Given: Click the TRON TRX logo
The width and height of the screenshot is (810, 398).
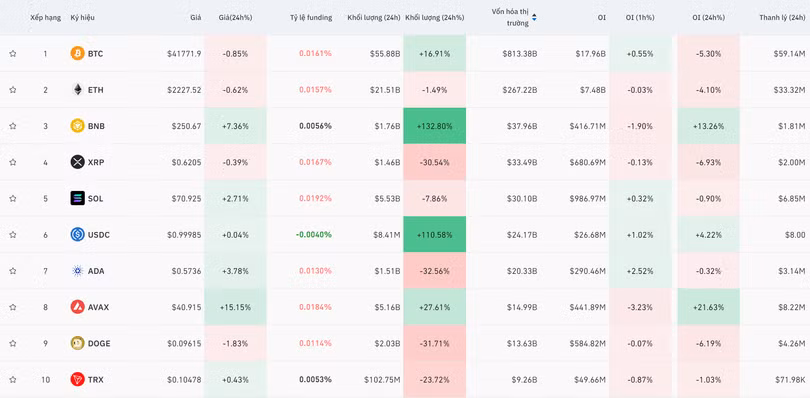Looking at the screenshot, I should click(x=77, y=379).
